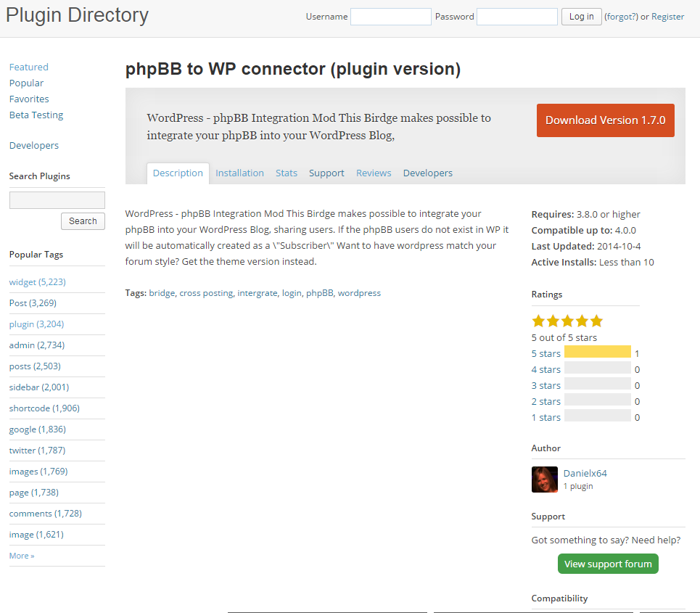Click the 2 stars rating link
The image size is (700, 613).
coord(545,402)
